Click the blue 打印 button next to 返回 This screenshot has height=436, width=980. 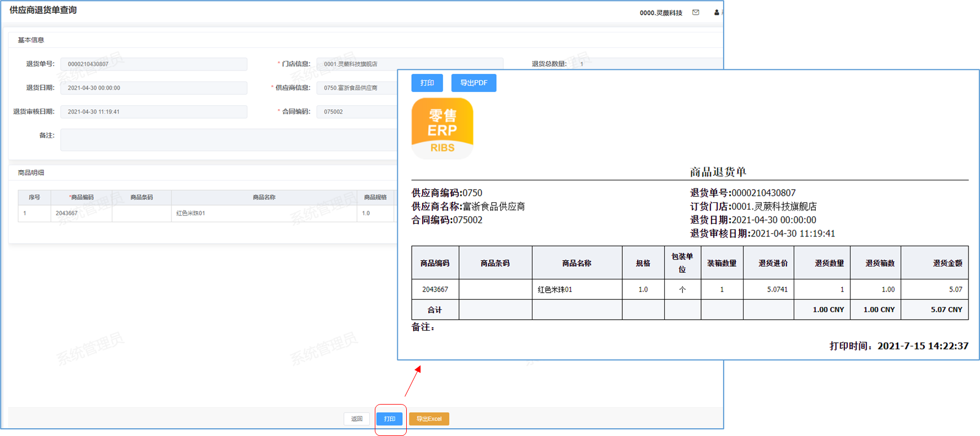pos(390,419)
